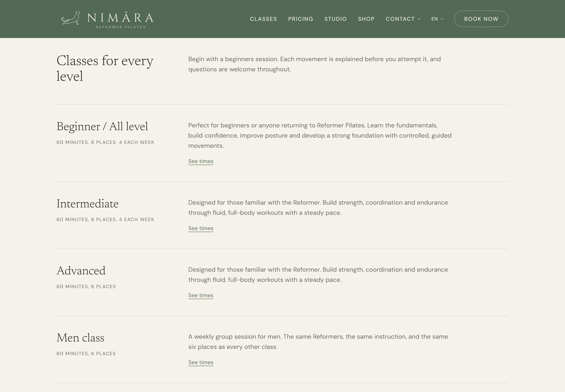
Task: See times for Men class
Action: tap(201, 363)
